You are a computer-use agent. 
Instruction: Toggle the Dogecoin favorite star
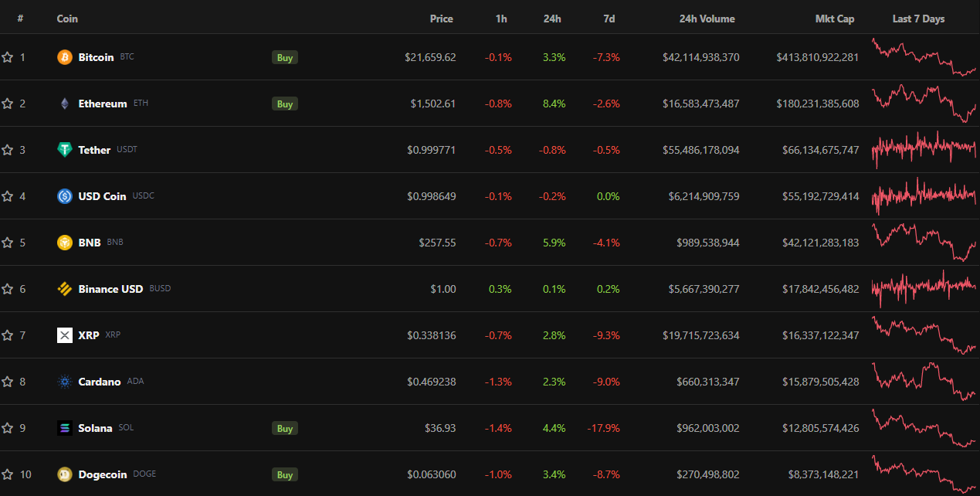[7, 474]
